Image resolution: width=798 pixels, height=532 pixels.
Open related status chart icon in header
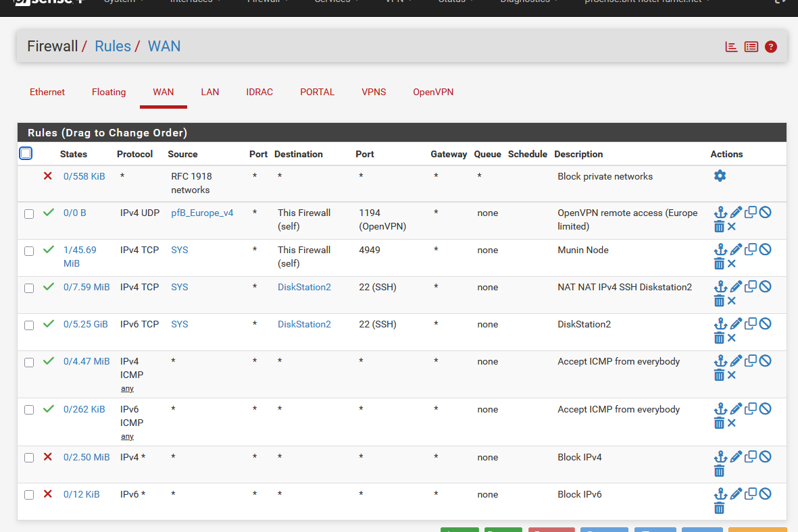click(x=731, y=47)
